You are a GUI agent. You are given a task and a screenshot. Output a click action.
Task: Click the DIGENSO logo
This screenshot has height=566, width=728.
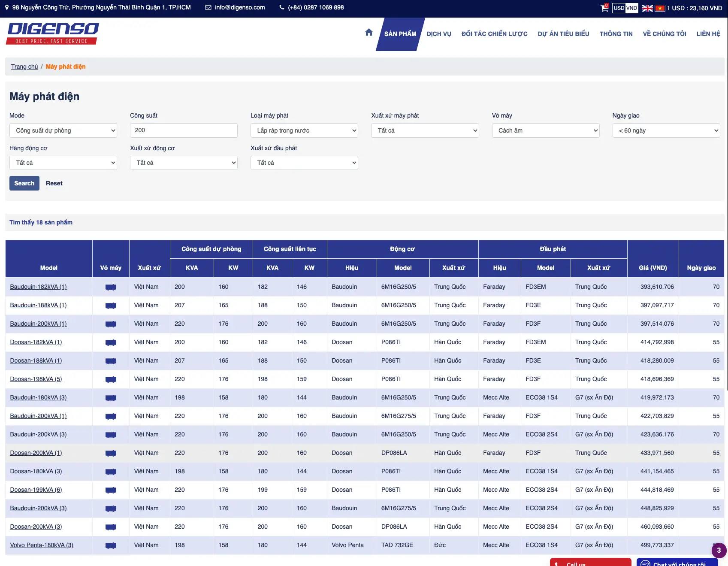tap(52, 33)
